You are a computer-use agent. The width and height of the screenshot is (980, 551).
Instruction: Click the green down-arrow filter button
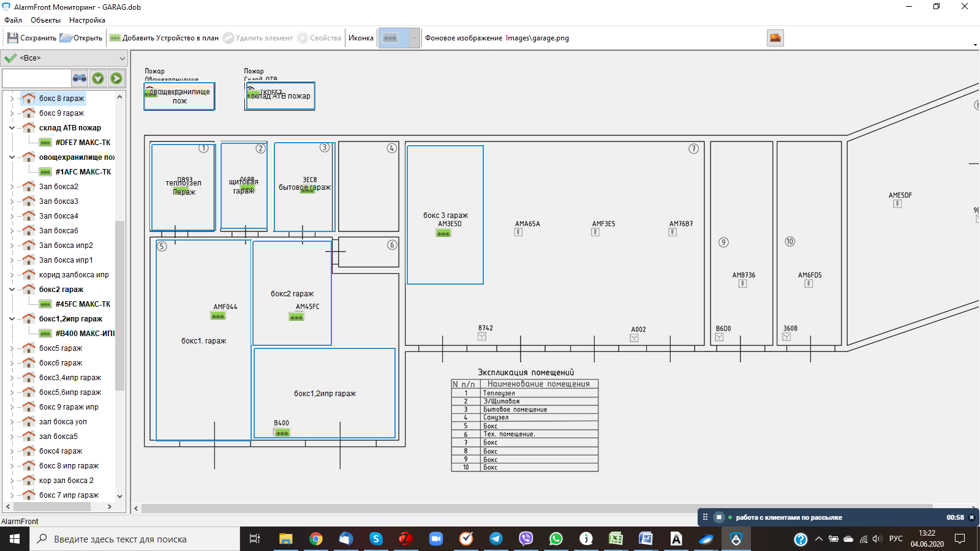(98, 78)
